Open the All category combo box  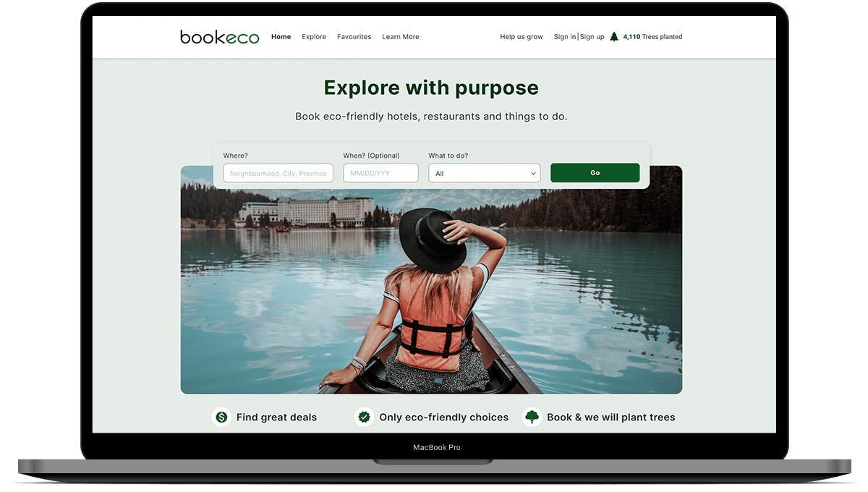484,173
